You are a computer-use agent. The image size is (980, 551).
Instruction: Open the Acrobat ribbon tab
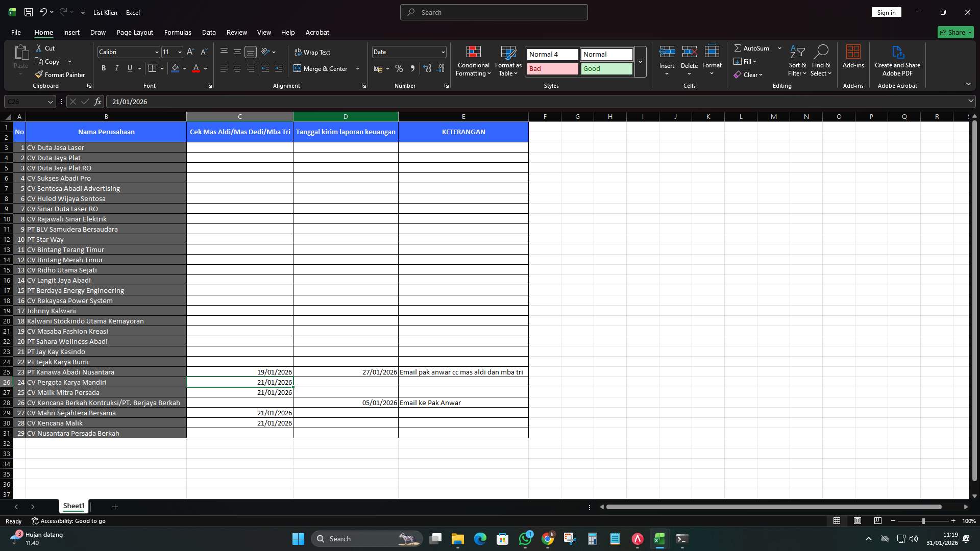tap(317, 32)
